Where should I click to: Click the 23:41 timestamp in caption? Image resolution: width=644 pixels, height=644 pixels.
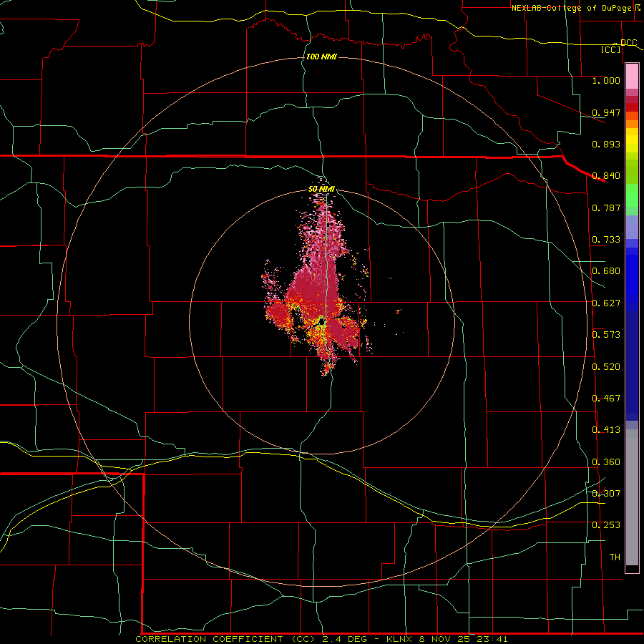(x=492, y=639)
